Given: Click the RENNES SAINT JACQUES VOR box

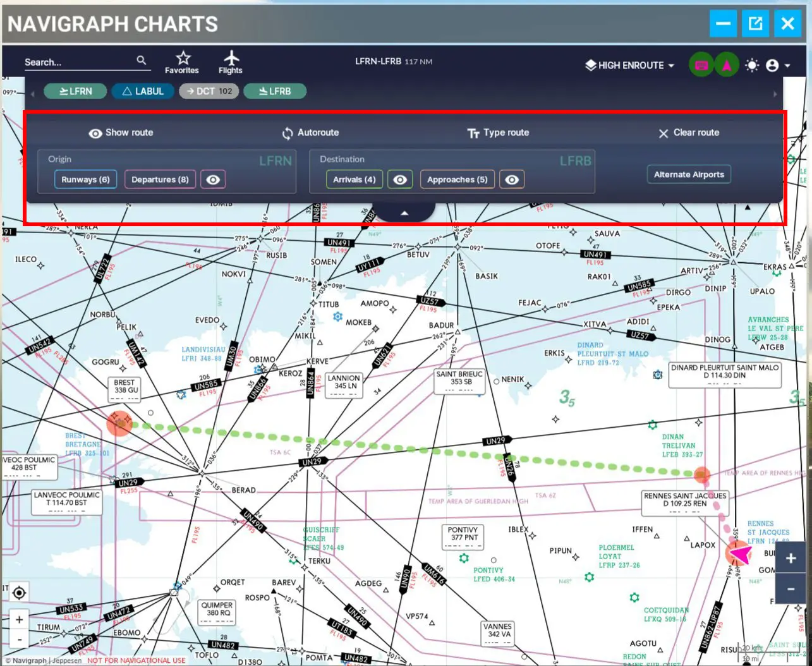Looking at the screenshot, I should 685,503.
